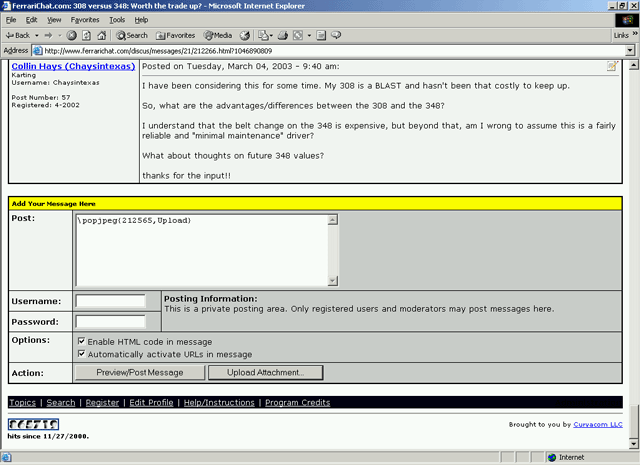Click the page vertical scrollbar thumb
This screenshot has height=465, width=640.
coord(633,422)
